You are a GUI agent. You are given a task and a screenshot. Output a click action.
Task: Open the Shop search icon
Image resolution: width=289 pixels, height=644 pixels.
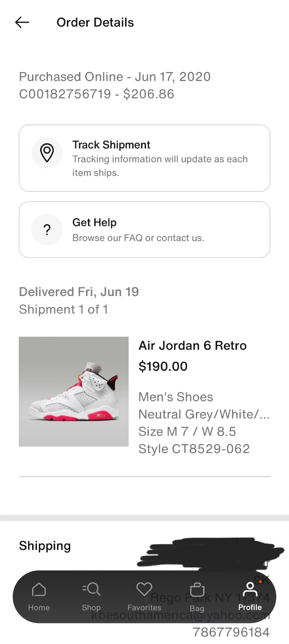[92, 589]
